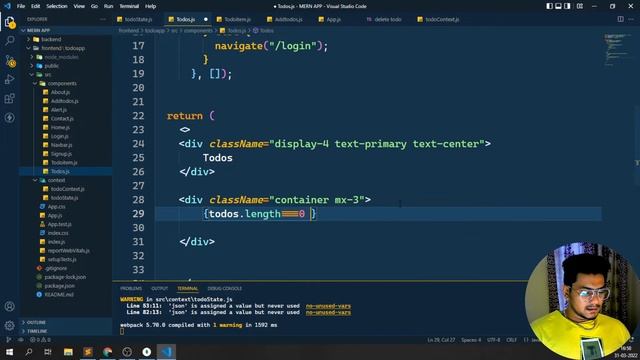Screen dimensions: 640x360
Task: Open the Accounts icon in activity bar
Action: 10,306
